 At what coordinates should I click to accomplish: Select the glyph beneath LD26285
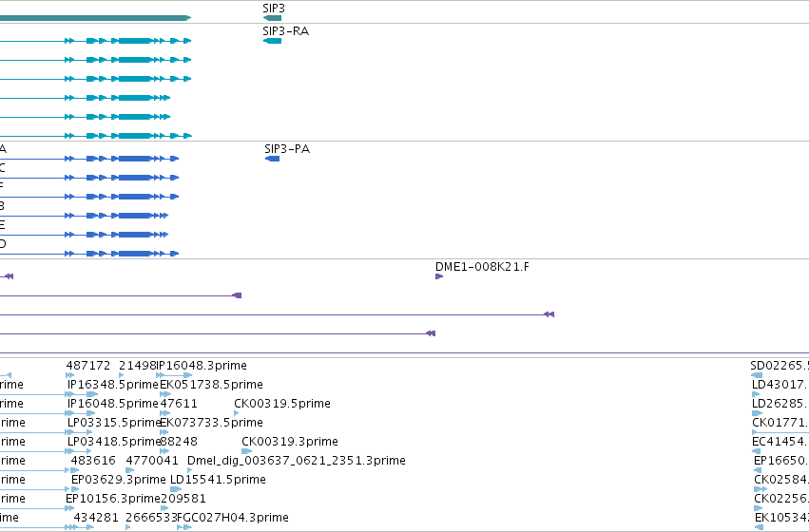(758, 413)
